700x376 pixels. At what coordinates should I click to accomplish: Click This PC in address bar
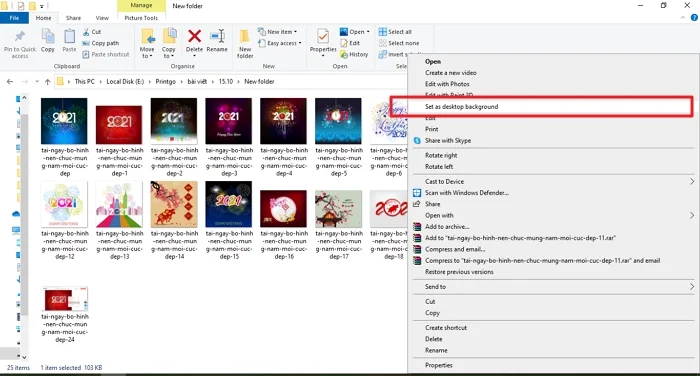tap(84, 82)
